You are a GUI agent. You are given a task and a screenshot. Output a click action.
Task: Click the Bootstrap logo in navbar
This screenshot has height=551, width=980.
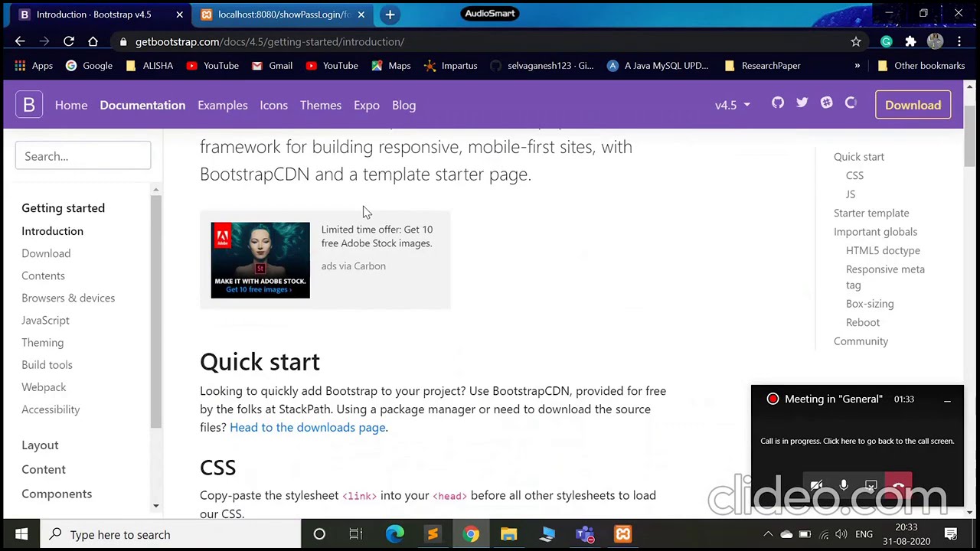click(x=29, y=105)
